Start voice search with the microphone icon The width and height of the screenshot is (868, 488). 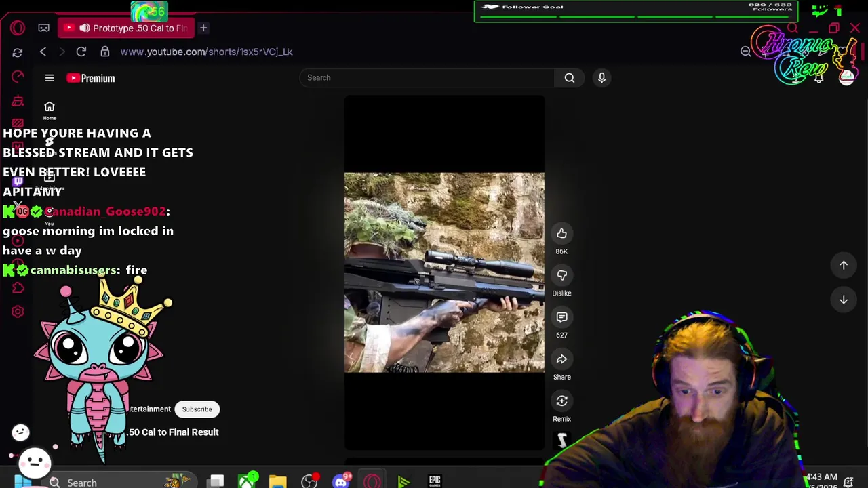(x=601, y=78)
